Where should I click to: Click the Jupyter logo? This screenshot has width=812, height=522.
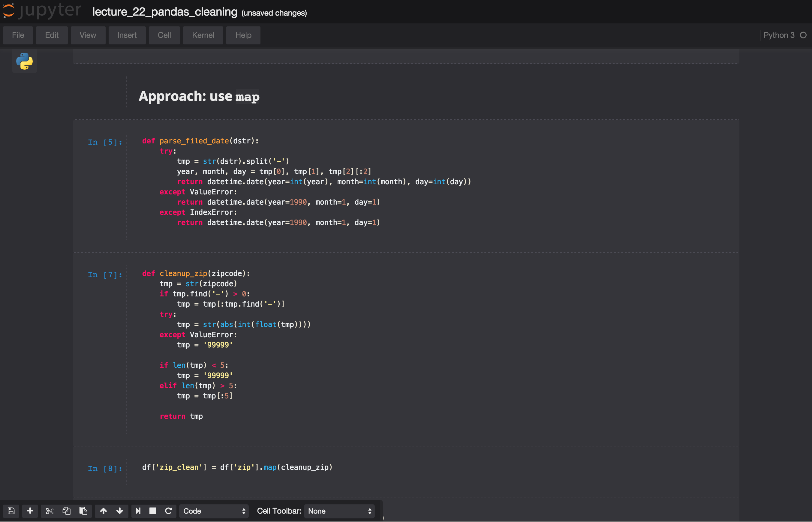tap(42, 10)
